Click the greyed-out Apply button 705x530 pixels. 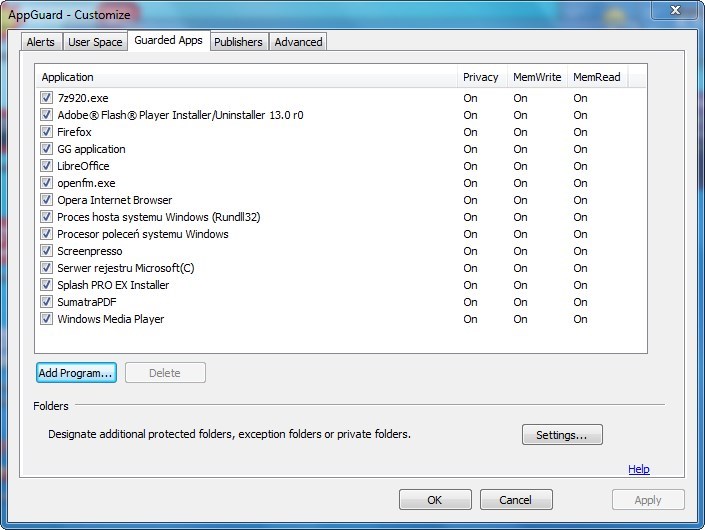pos(648,500)
